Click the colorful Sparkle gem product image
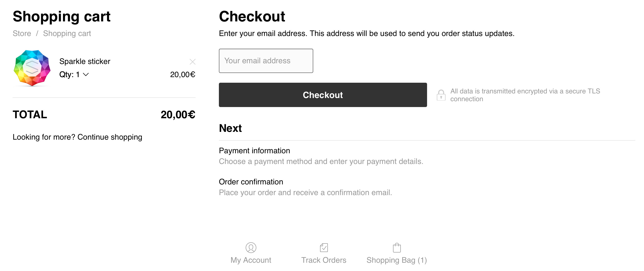Image resolution: width=644 pixels, height=271 pixels. point(32,68)
